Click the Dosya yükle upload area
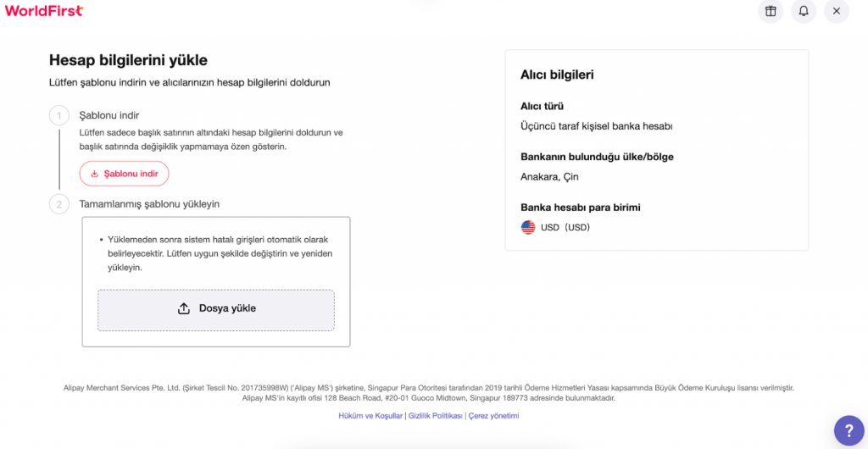The width and height of the screenshot is (868, 449). 216,310
